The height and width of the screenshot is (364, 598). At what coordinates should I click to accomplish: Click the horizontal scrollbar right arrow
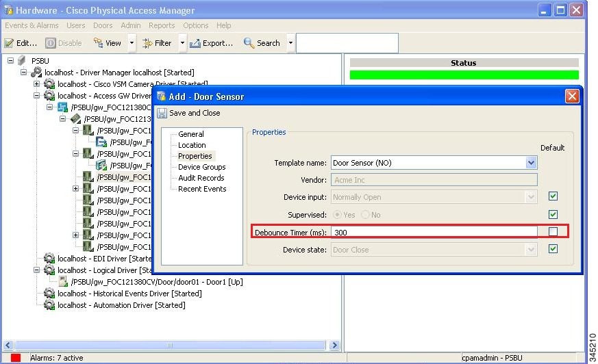coord(334,346)
